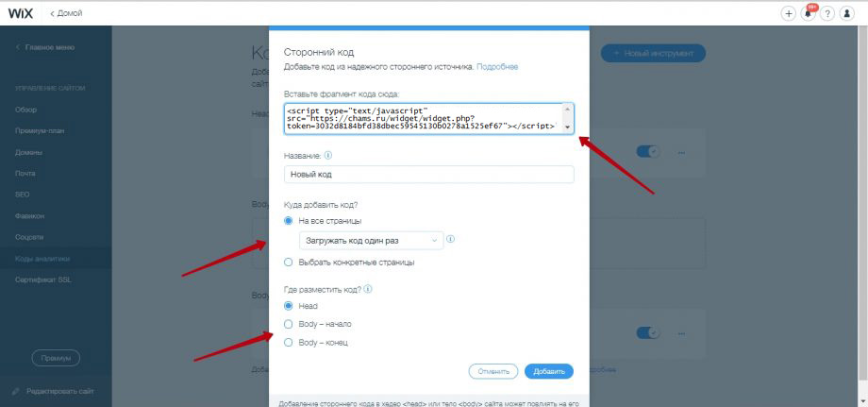Open the user profile avatar icon
This screenshot has height=407, width=868.
pos(847,14)
